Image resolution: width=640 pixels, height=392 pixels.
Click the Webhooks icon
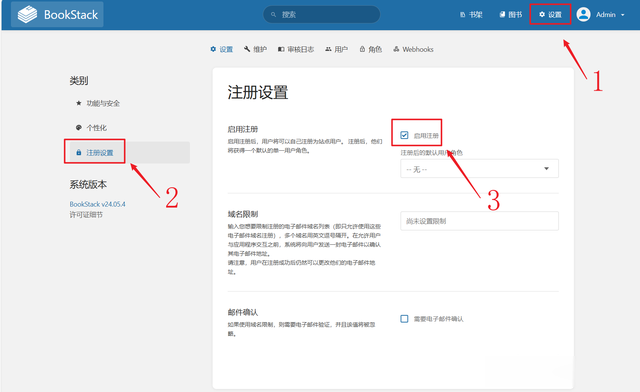tap(396, 49)
